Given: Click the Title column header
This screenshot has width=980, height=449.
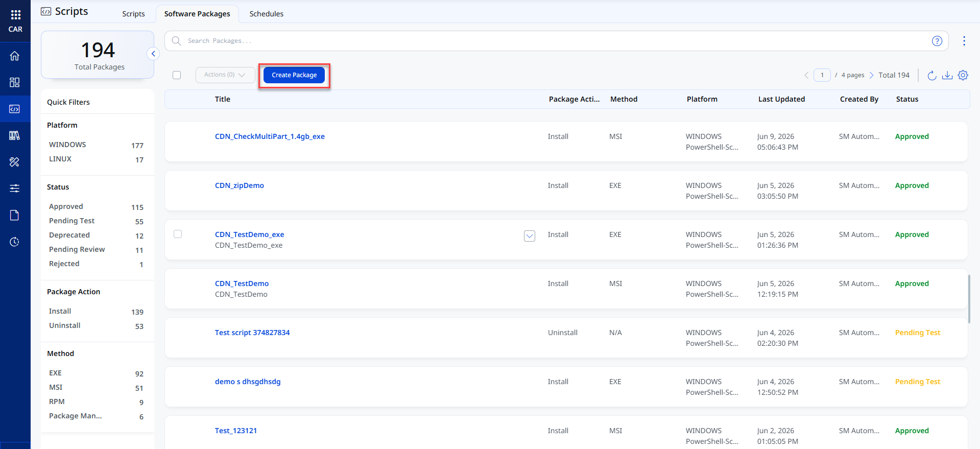Looking at the screenshot, I should [x=223, y=99].
